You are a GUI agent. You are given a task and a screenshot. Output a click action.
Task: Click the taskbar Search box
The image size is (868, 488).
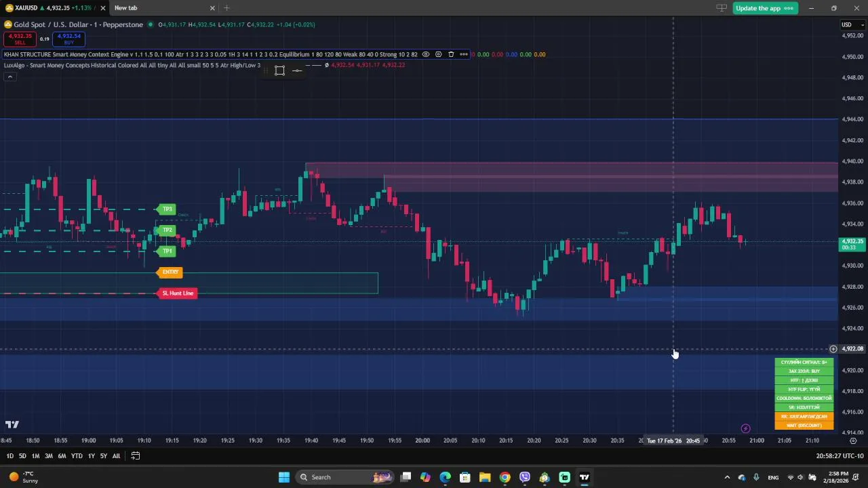pyautogui.click(x=344, y=477)
